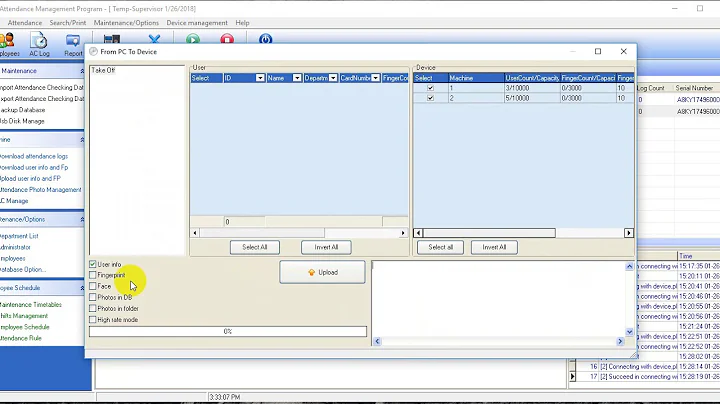
Task: Click upload log box scroll right arrow
Action: click(x=620, y=342)
